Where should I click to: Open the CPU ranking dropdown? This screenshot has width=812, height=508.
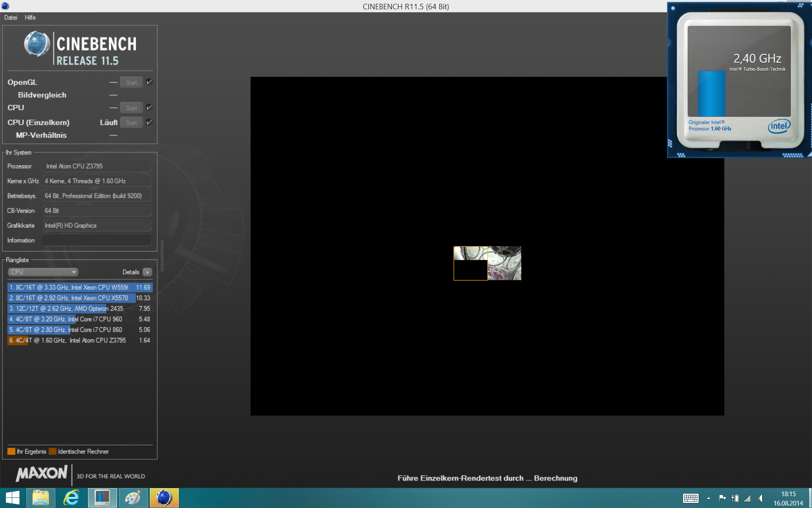pyautogui.click(x=43, y=272)
